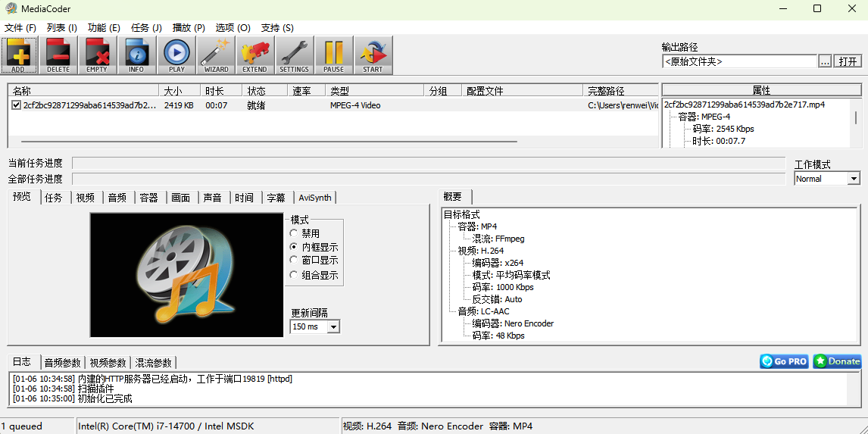Click the Go PRO button

784,361
